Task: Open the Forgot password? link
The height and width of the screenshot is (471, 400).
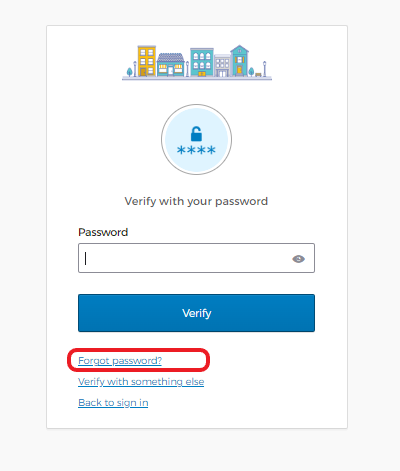Action: click(120, 361)
